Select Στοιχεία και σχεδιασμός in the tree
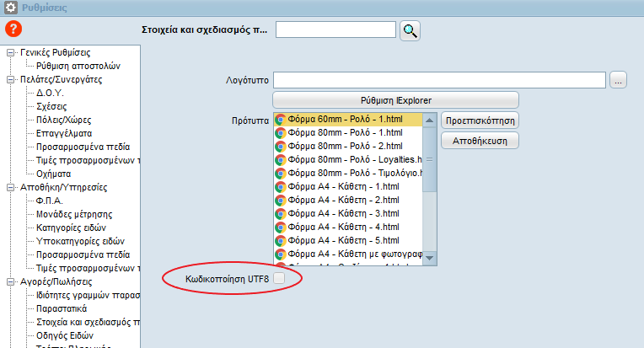 88,322
